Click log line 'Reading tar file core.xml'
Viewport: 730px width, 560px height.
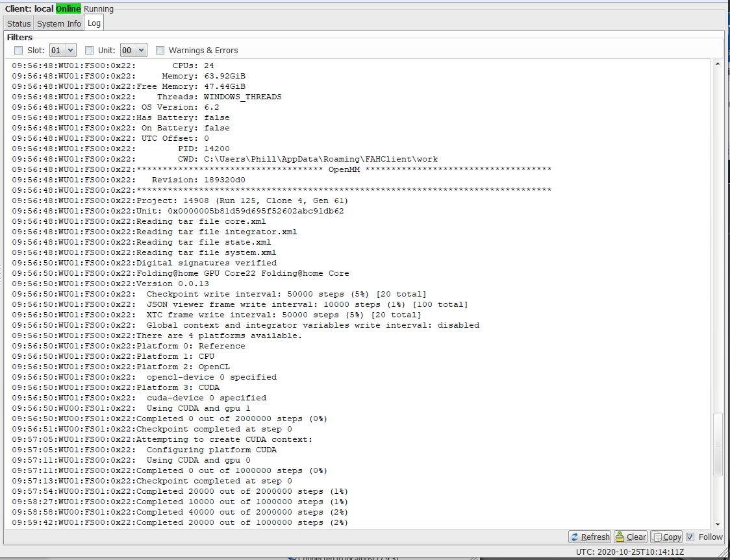pyautogui.click(x=139, y=221)
